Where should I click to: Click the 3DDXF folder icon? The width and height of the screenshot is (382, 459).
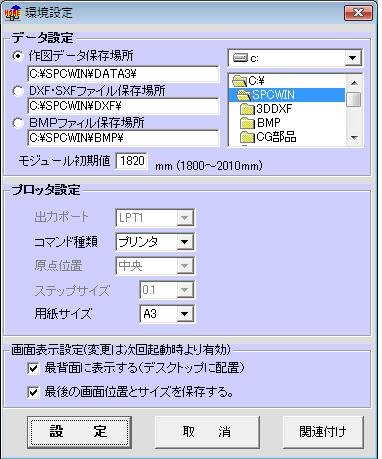point(247,109)
